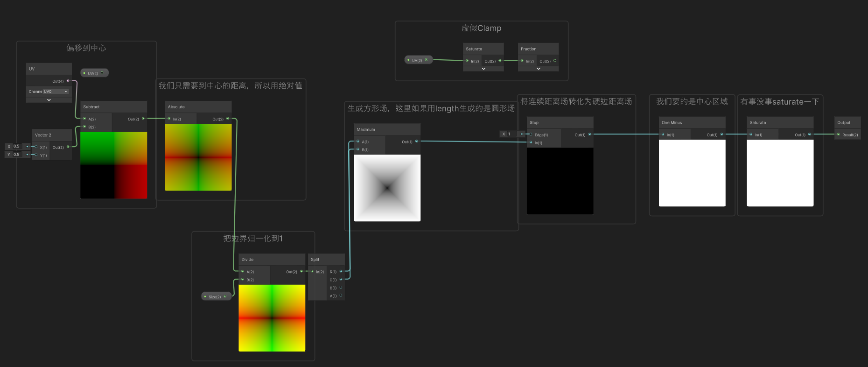Expand the chevron under the Clamp-group Saturate node
Image resolution: width=868 pixels, height=367 pixels.
click(483, 69)
